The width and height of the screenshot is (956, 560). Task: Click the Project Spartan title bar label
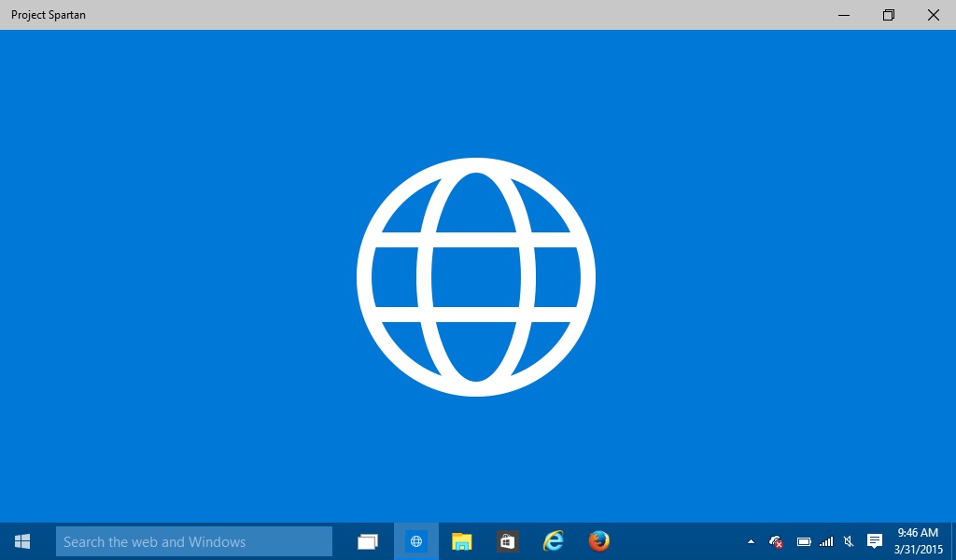click(49, 14)
